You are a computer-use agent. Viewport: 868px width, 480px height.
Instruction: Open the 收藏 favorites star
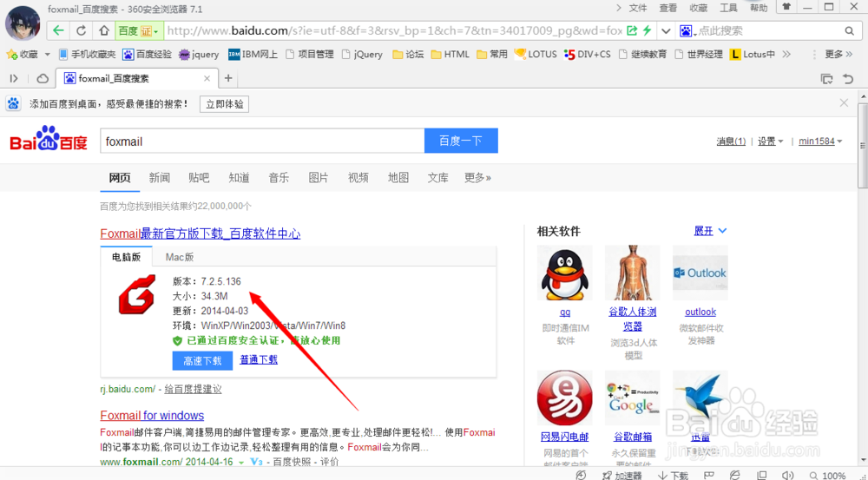pos(23,55)
